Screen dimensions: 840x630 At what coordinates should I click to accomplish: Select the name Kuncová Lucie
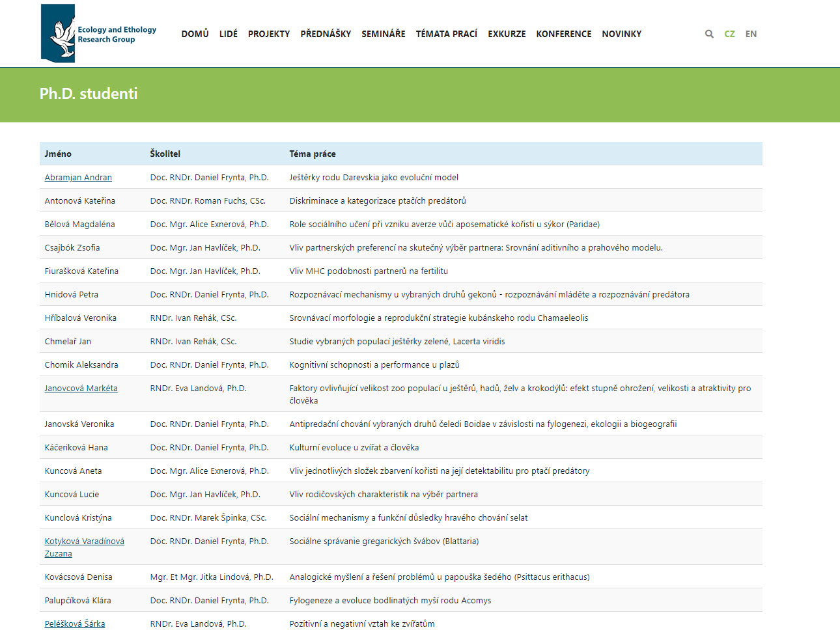(x=72, y=494)
